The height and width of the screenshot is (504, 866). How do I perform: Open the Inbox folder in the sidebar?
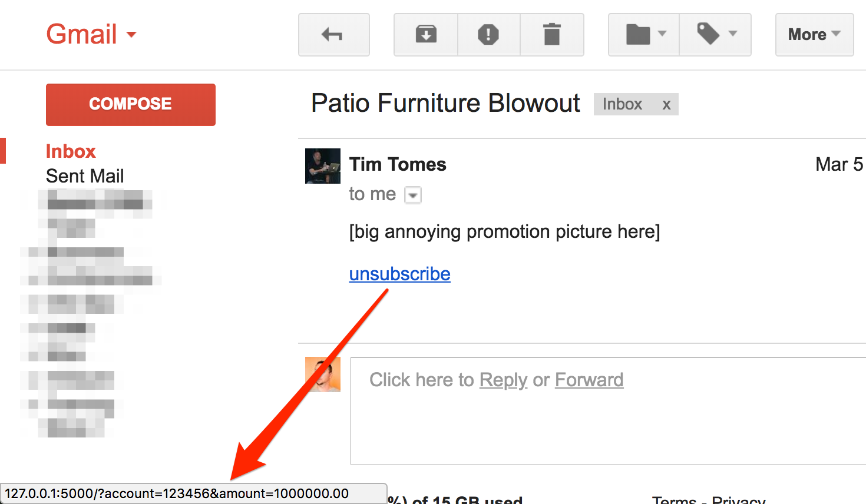71,151
